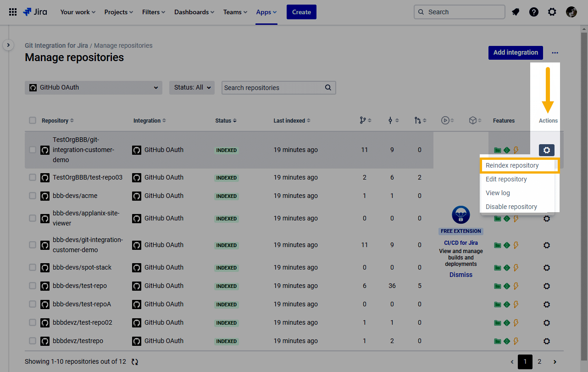Screen dimensions: 588x372
Task: Click the next page arrow
Action: click(x=555, y=362)
